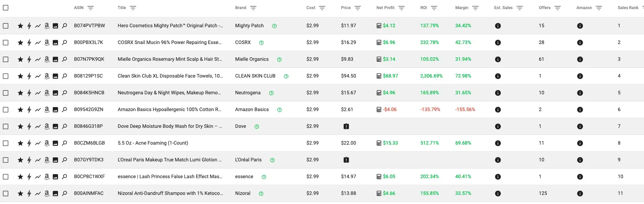Tick the select-all checkbox in header
The image size is (644, 204).
6,8
